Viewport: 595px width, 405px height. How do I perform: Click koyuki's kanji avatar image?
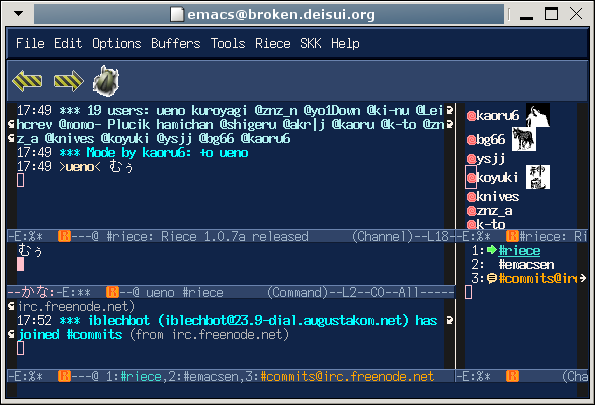point(538,177)
